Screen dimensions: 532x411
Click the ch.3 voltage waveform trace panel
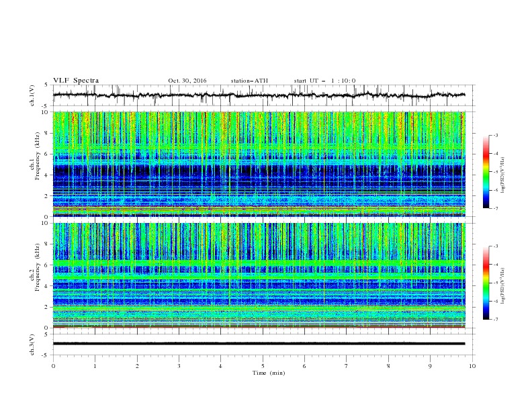pyautogui.click(x=263, y=345)
